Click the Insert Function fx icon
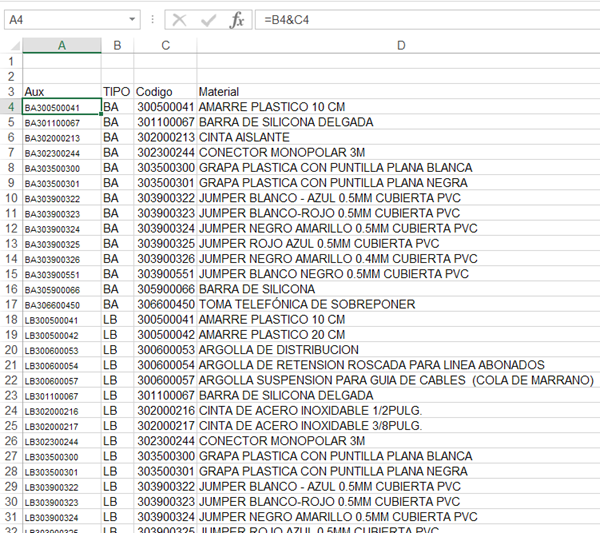Viewport: 600px width, 533px height. click(x=237, y=20)
